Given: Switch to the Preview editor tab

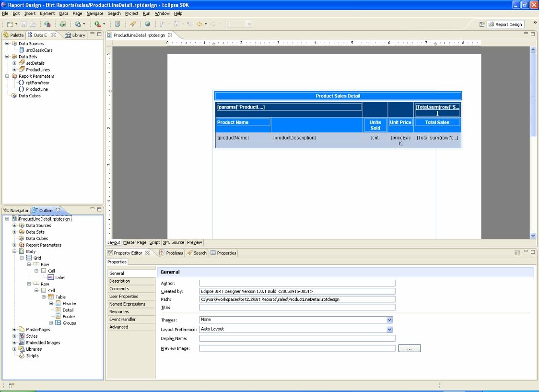Looking at the screenshot, I should point(194,242).
